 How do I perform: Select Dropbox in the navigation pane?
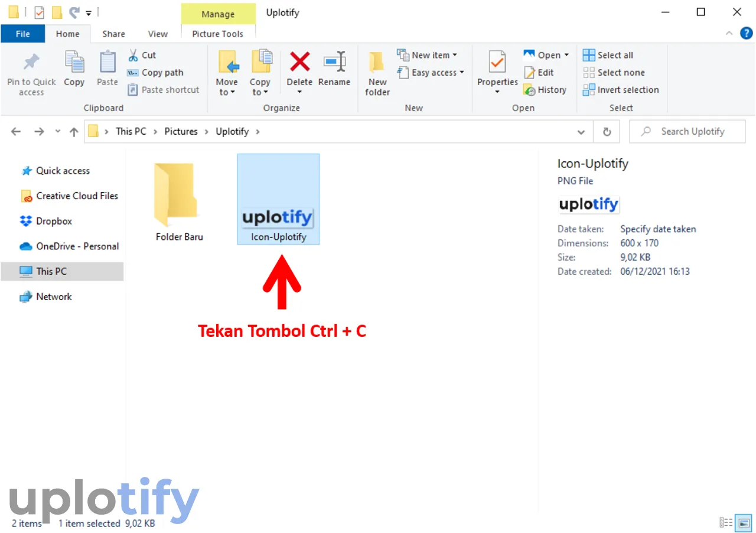[x=46, y=221]
